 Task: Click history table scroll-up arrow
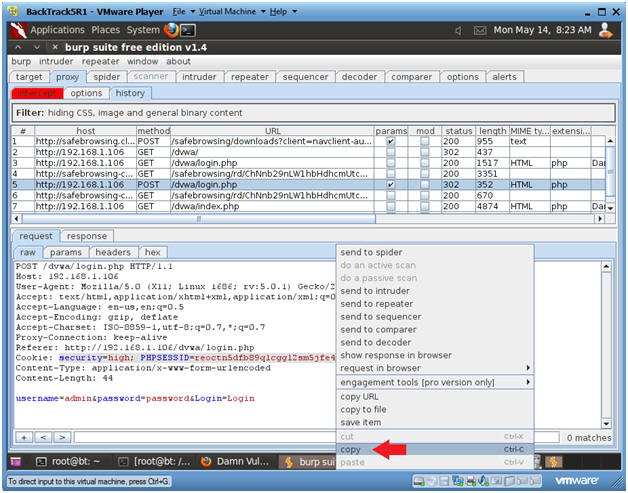(x=610, y=141)
